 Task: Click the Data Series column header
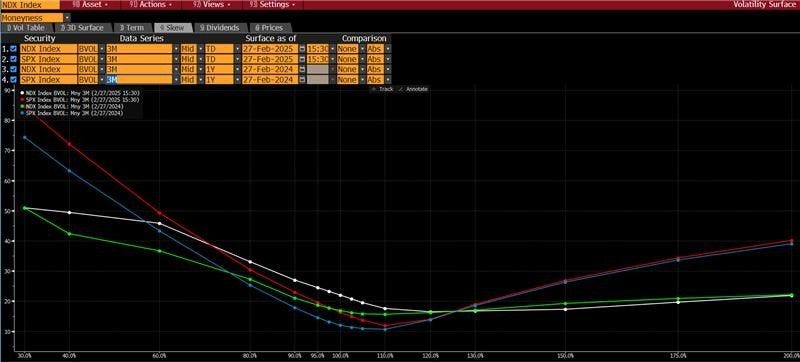[142, 39]
